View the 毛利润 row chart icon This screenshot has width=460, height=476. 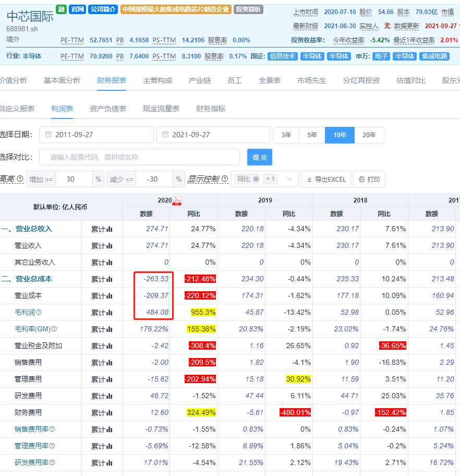[x=110, y=313]
